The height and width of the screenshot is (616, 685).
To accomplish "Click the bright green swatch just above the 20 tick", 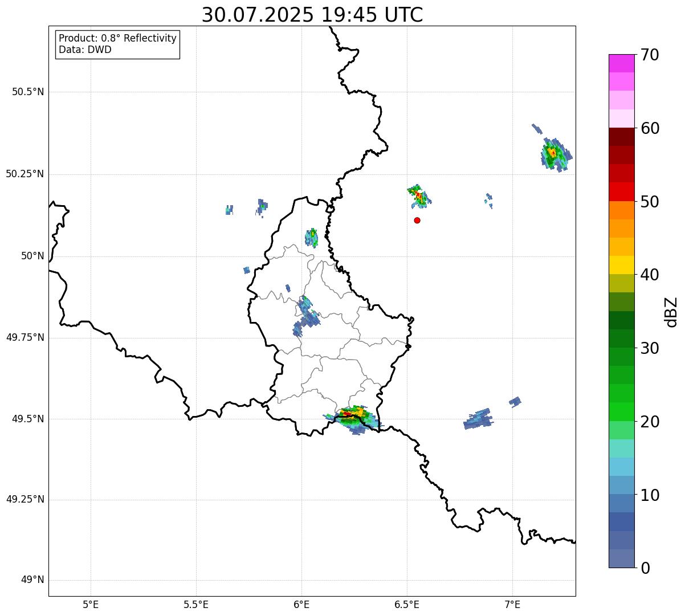I will pyautogui.click(x=622, y=412).
